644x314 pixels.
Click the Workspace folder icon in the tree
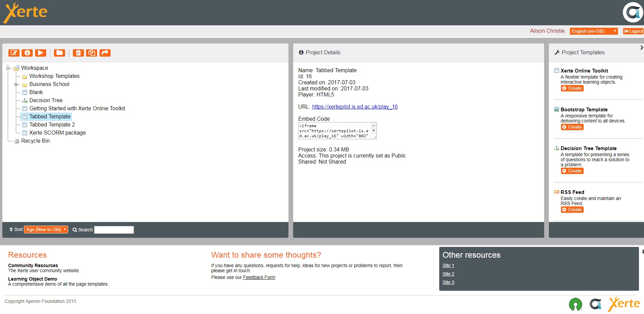[x=17, y=68]
